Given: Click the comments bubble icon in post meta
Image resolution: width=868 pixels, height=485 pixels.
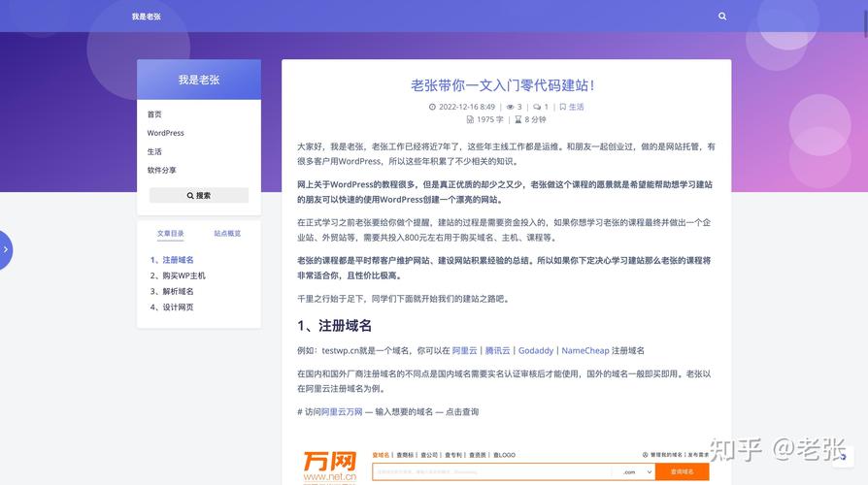Looking at the screenshot, I should pyautogui.click(x=536, y=107).
